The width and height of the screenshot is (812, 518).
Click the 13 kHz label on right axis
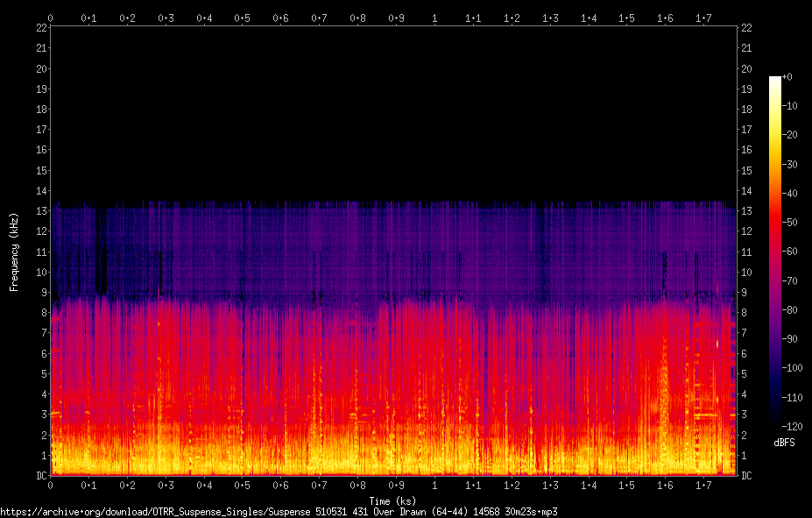pos(746,211)
